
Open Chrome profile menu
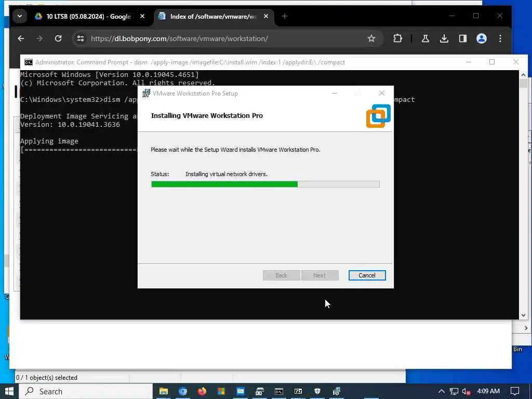click(x=482, y=38)
